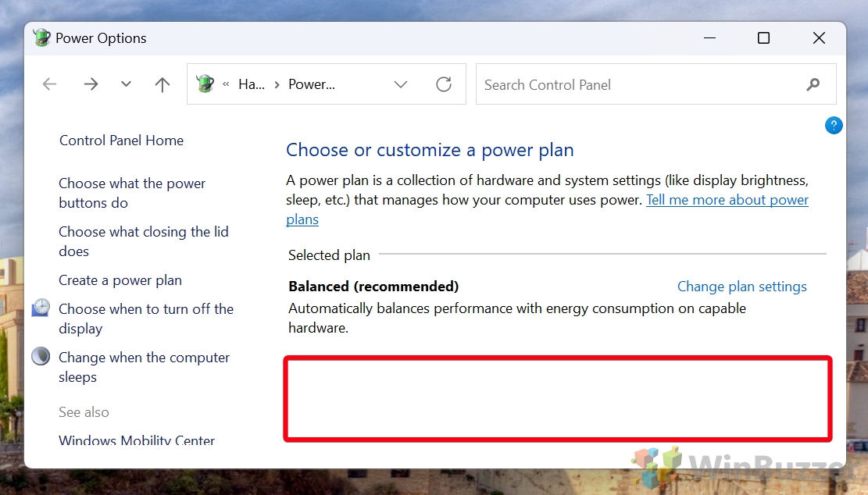Open Windows Mobility Center

click(x=137, y=440)
